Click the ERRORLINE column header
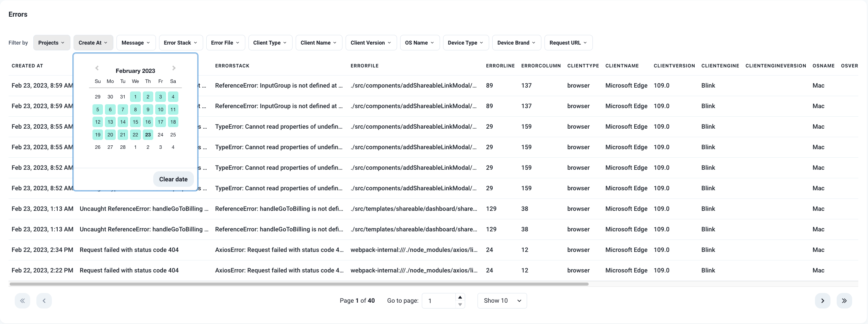This screenshot has height=324, width=868. coord(500,66)
